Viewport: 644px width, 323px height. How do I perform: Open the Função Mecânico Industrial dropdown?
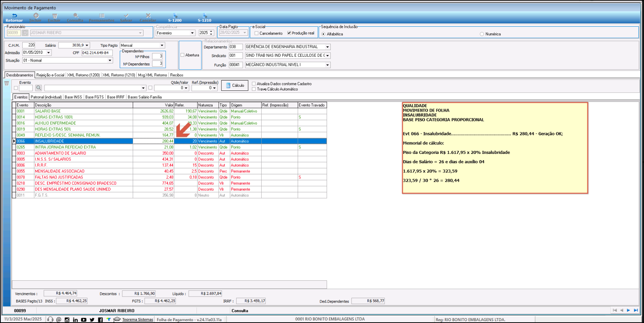(327, 65)
